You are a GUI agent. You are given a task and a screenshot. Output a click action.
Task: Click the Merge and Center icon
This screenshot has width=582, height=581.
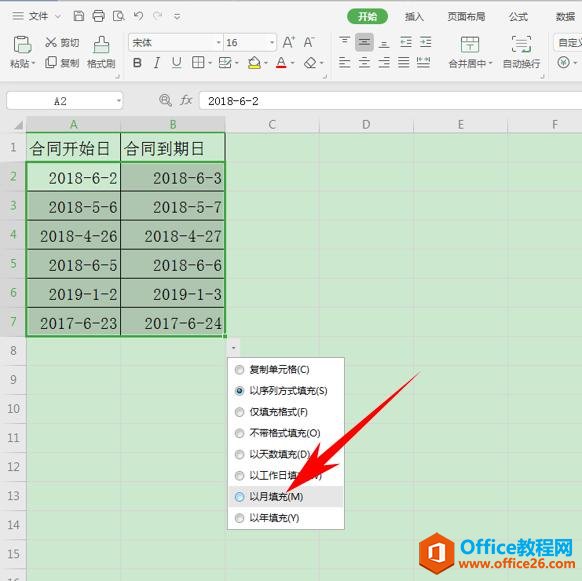470,44
